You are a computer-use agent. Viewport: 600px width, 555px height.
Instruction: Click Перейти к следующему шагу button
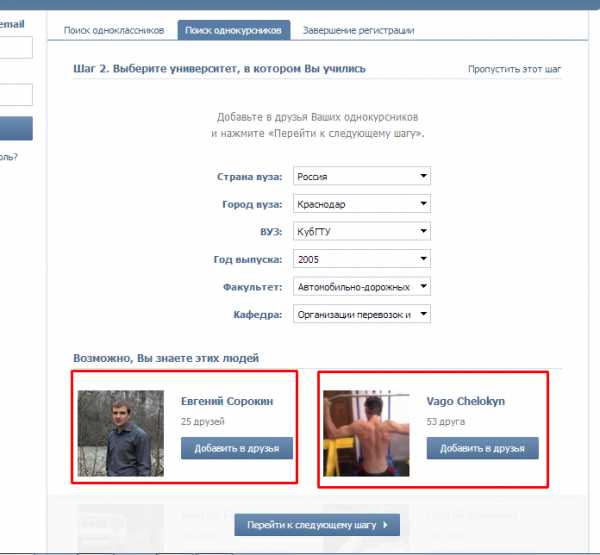tap(317, 525)
